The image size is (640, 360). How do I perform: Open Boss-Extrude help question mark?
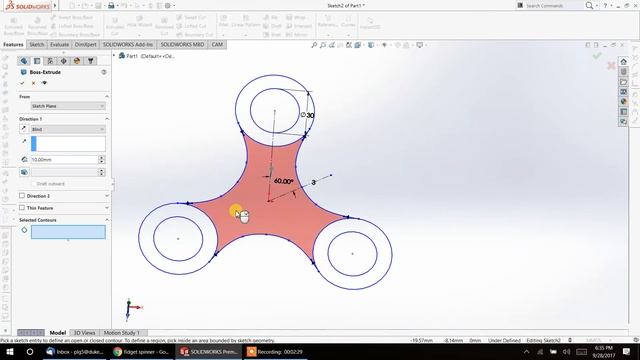coord(104,72)
